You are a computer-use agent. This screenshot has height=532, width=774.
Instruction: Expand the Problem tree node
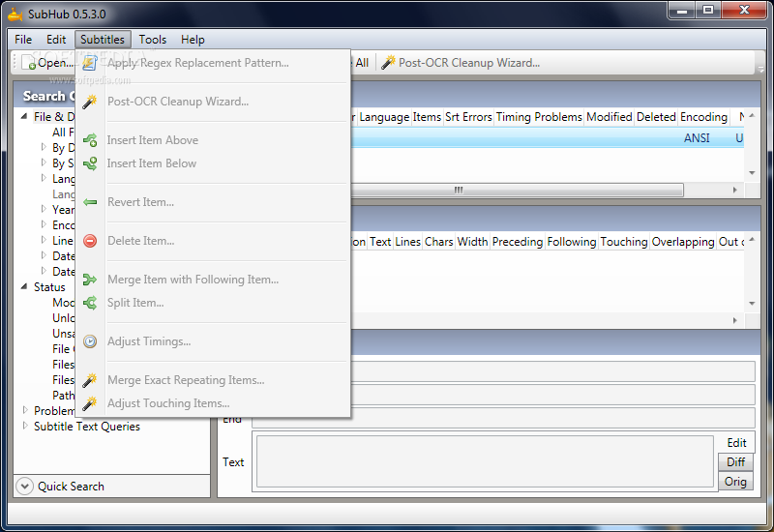click(25, 410)
